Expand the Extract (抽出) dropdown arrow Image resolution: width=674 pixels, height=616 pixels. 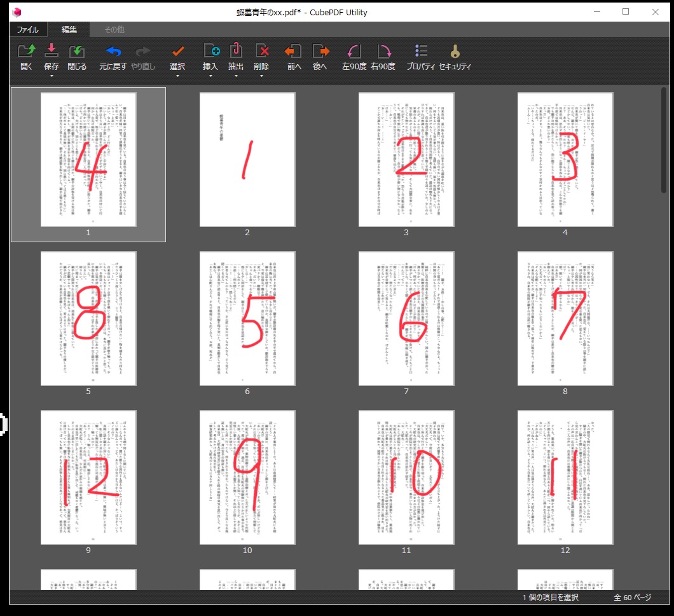click(235, 76)
